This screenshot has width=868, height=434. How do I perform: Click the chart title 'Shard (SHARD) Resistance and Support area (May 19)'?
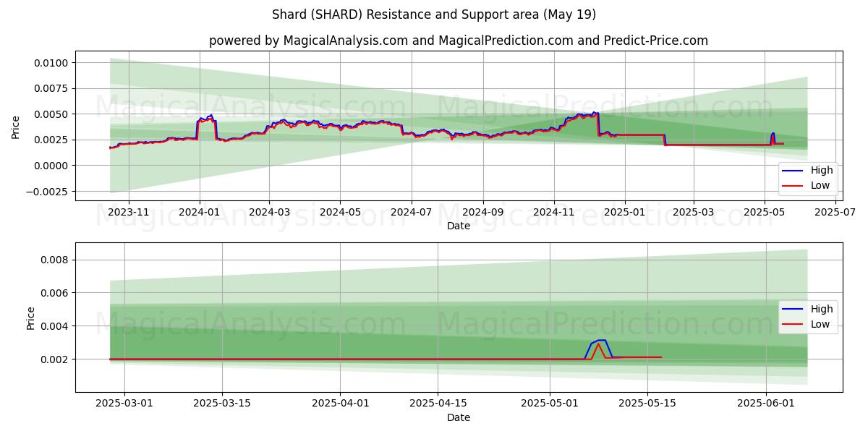[x=434, y=14]
